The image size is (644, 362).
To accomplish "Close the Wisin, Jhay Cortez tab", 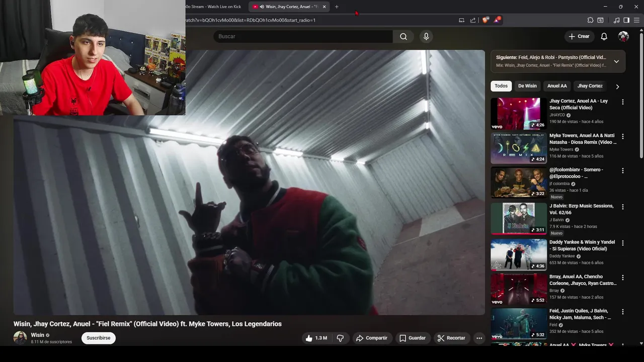I will click(x=324, y=7).
